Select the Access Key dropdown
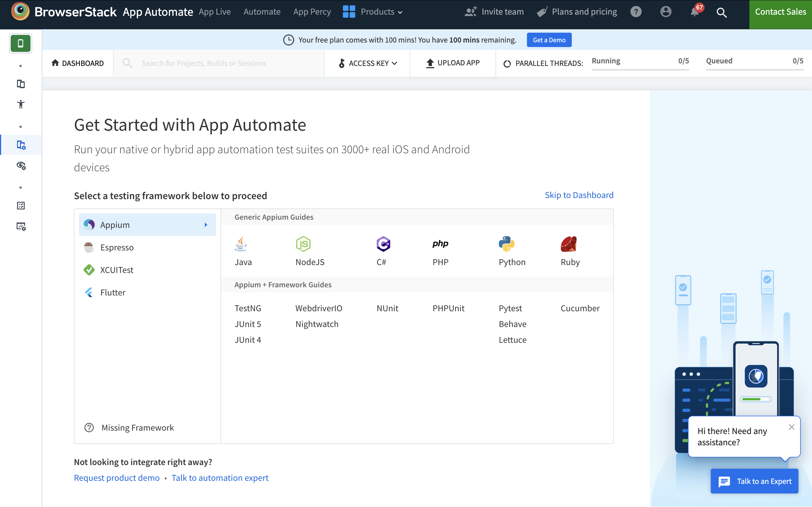The height and width of the screenshot is (507, 812). (368, 63)
